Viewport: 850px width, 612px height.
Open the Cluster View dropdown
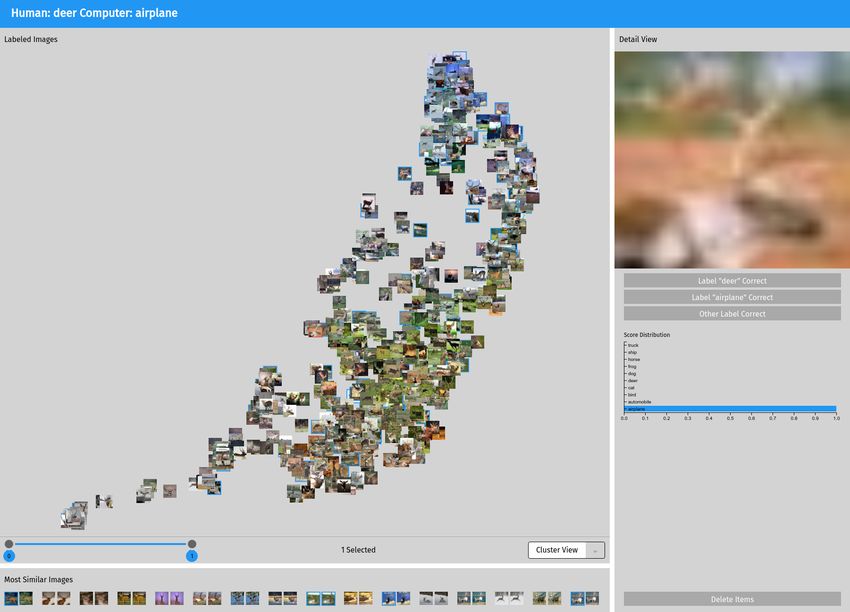[x=566, y=550]
